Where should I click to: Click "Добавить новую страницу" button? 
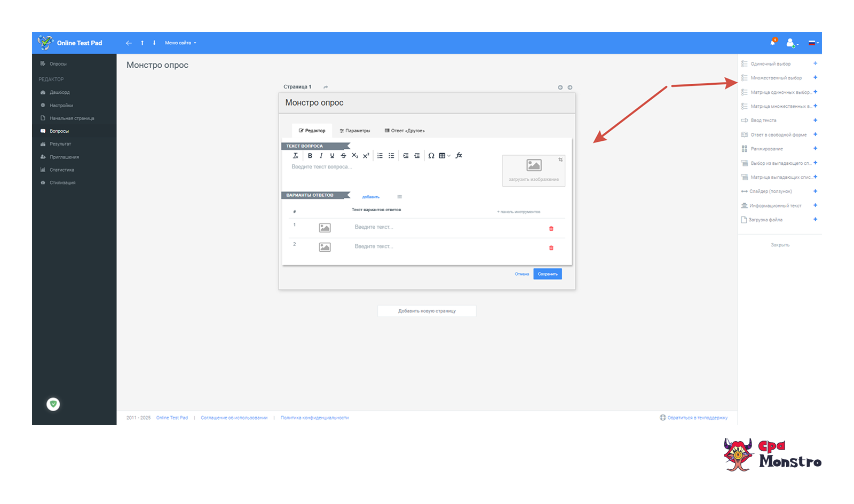[x=427, y=311]
